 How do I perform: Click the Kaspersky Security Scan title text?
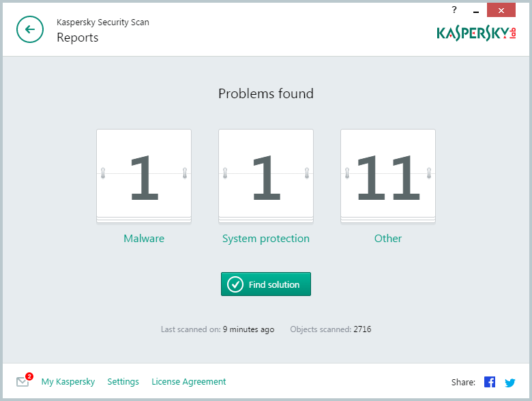(103, 23)
